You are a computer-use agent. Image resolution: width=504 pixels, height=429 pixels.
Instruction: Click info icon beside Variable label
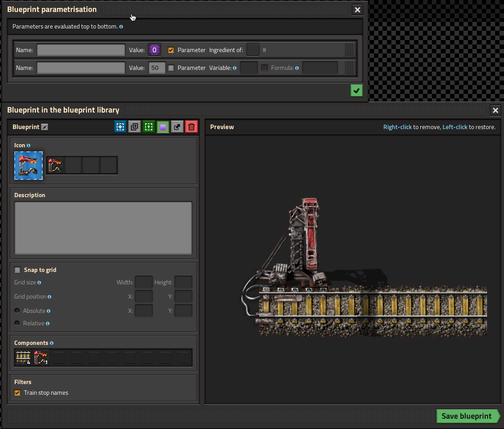(235, 68)
